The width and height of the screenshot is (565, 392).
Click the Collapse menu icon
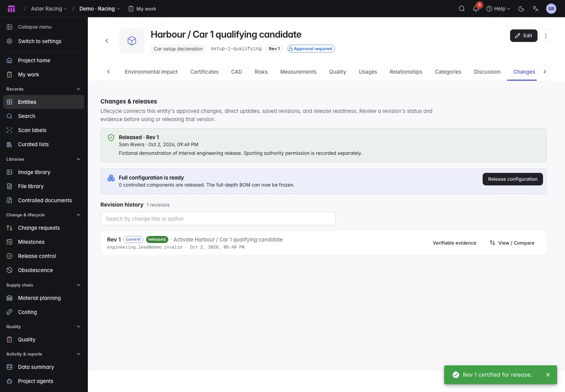pyautogui.click(x=9, y=27)
